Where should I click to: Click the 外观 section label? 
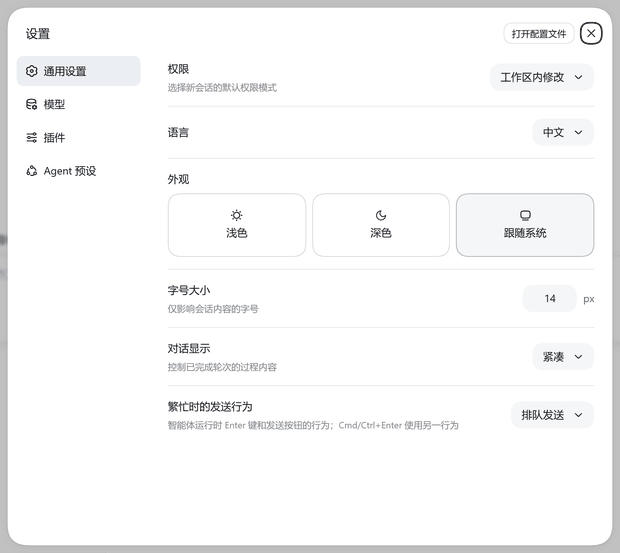point(178,179)
